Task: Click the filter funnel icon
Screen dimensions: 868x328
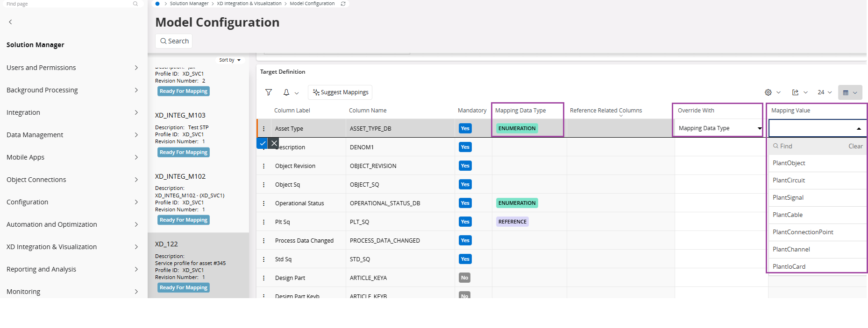Action: pyautogui.click(x=269, y=92)
